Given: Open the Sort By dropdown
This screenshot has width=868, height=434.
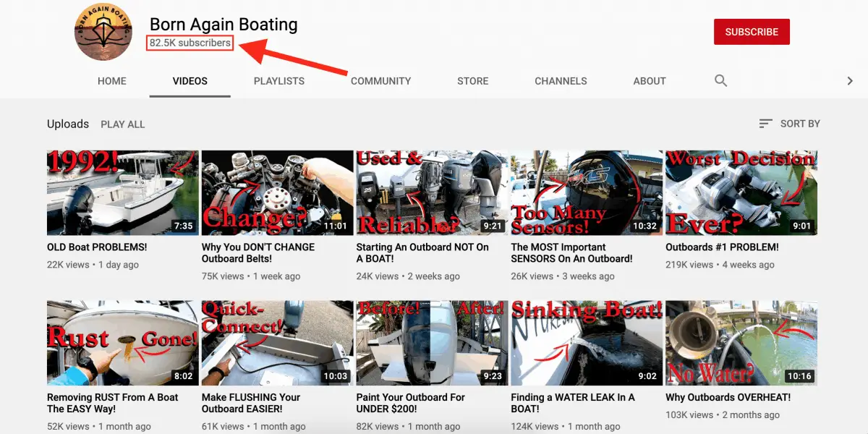Looking at the screenshot, I should [789, 124].
